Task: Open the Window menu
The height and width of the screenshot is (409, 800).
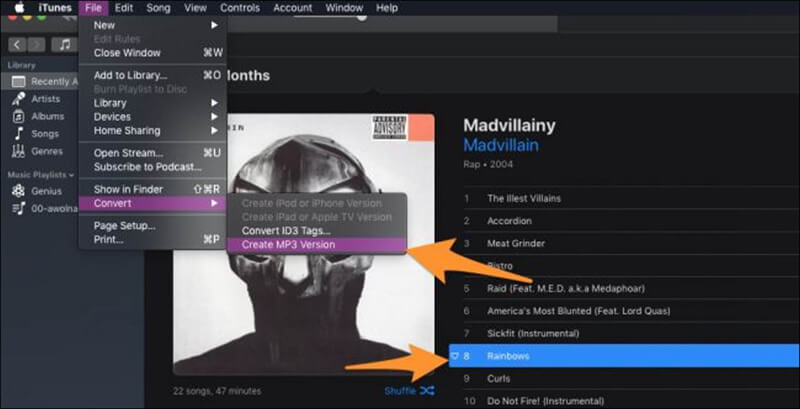Action: (x=343, y=8)
